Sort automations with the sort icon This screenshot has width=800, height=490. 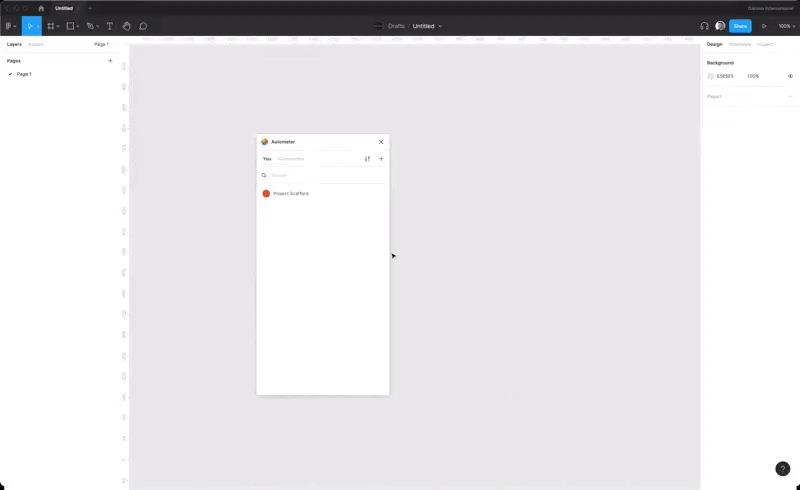(x=367, y=159)
